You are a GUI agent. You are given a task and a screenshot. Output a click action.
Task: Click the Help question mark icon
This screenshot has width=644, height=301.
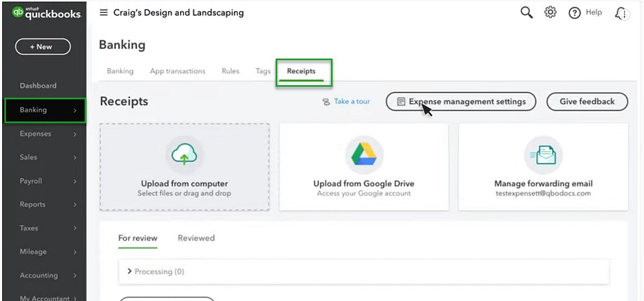click(574, 13)
